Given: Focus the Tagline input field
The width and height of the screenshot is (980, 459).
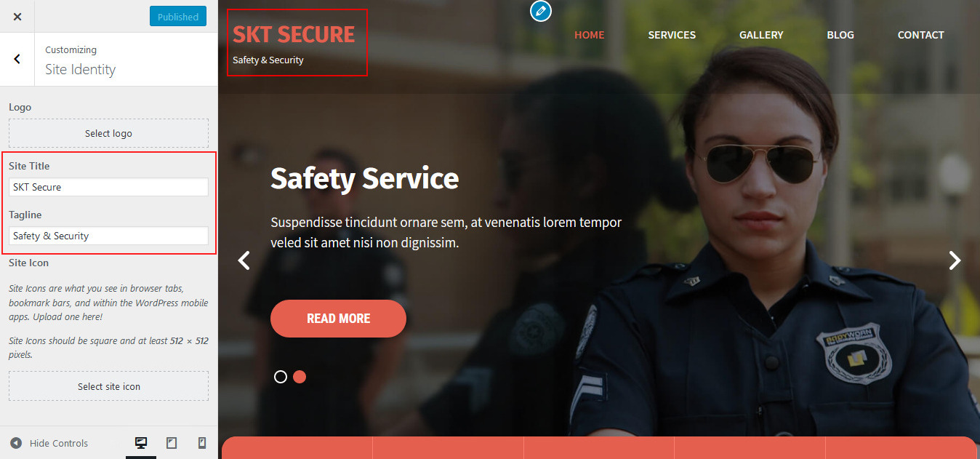Looking at the screenshot, I should pos(108,236).
